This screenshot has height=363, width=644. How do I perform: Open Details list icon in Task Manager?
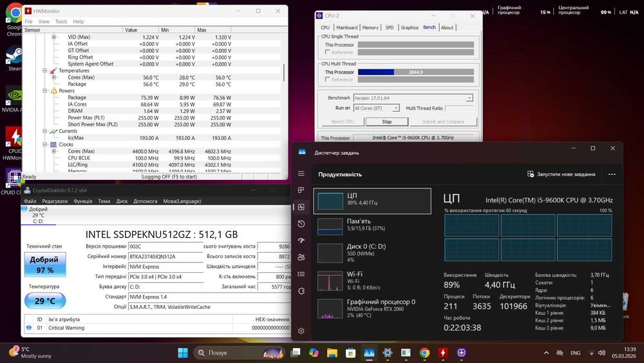coord(301,274)
